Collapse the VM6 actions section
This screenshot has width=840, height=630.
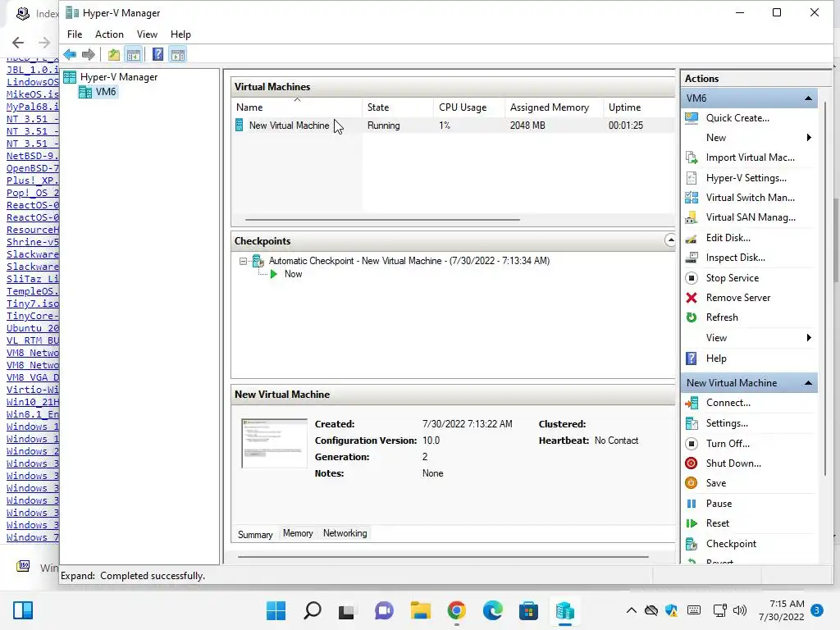808,98
